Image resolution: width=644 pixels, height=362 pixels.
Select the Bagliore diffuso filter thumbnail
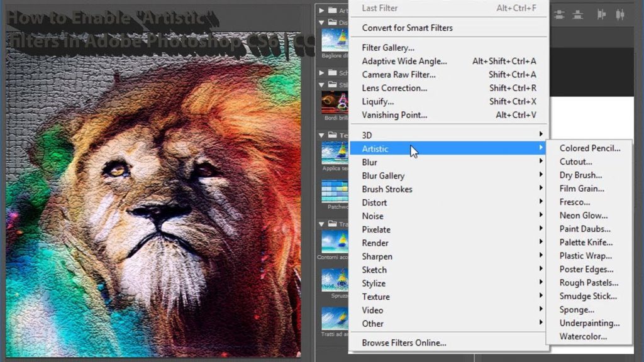335,40
